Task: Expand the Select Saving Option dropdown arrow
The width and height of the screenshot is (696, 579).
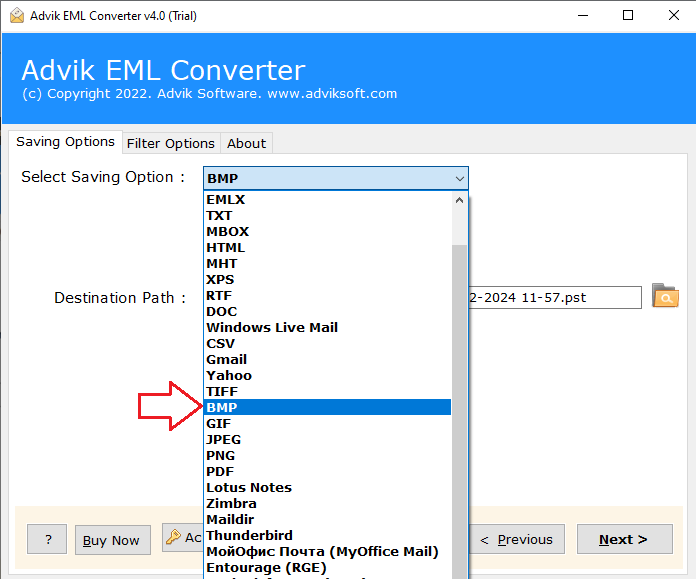Action: [x=459, y=178]
